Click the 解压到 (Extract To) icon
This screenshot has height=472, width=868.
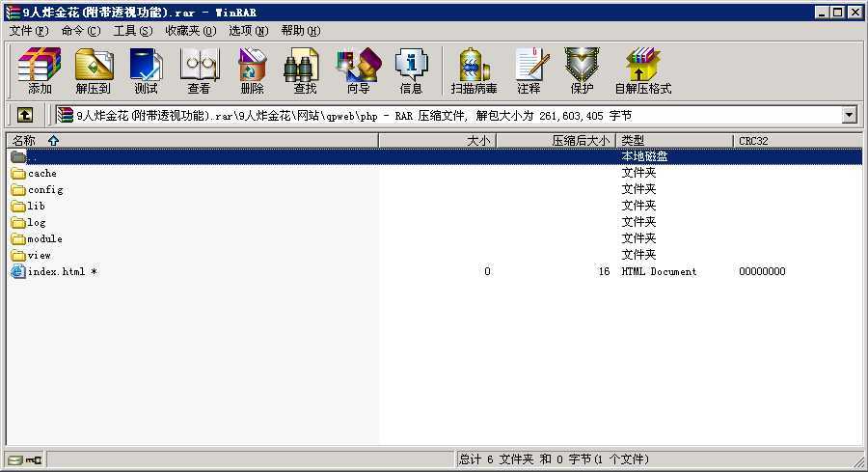(94, 71)
